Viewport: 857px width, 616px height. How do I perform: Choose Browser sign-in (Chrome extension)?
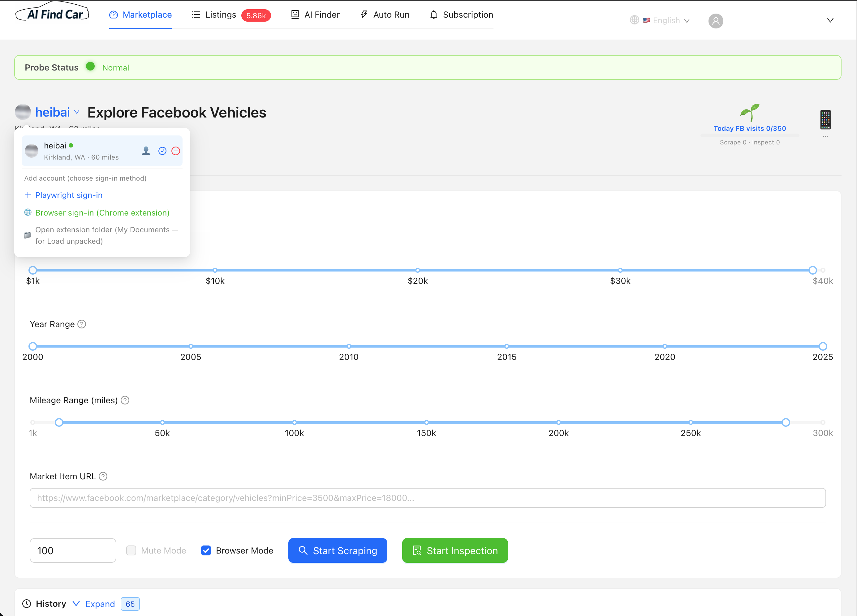coord(97,213)
